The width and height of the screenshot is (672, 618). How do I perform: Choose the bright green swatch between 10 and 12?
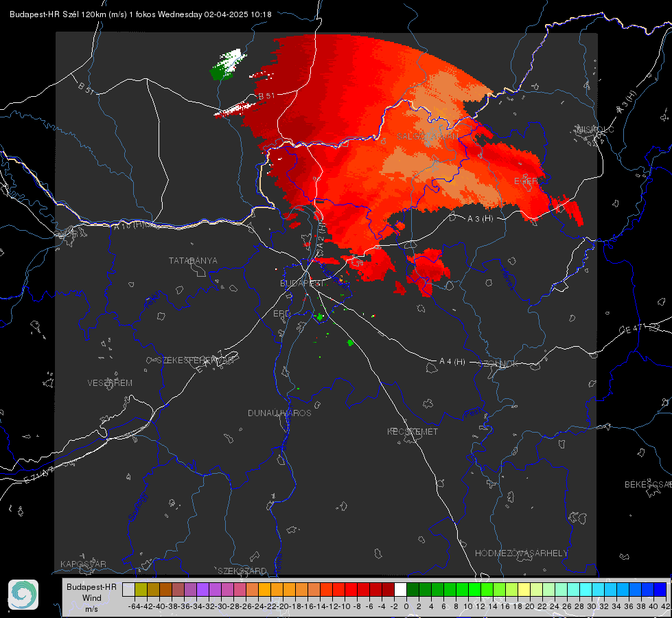(474, 590)
